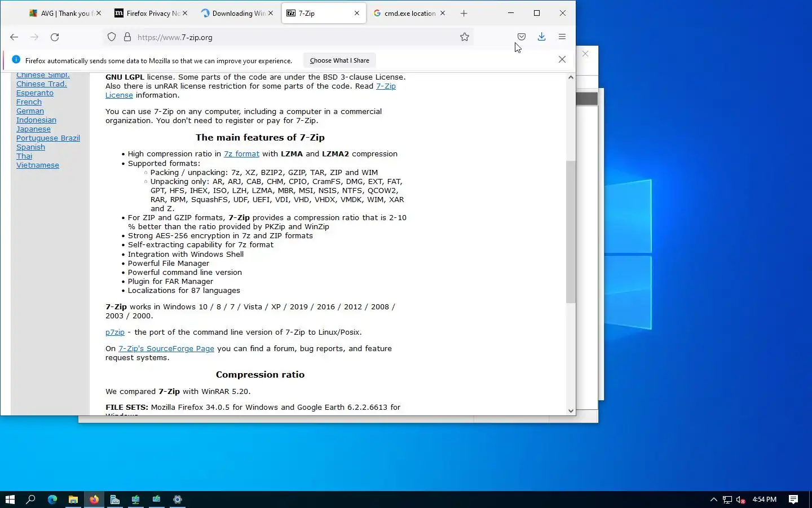This screenshot has width=812, height=508.
Task: Click The main features of 7-Zip heading
Action: tap(260, 138)
